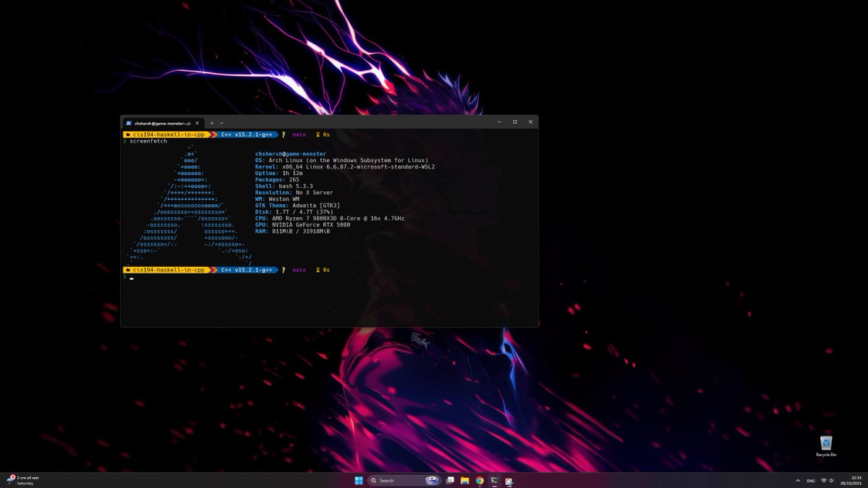
Task: Click the 'GTK Theme: Adwaita [GTK3]' line
Action: pos(298,206)
